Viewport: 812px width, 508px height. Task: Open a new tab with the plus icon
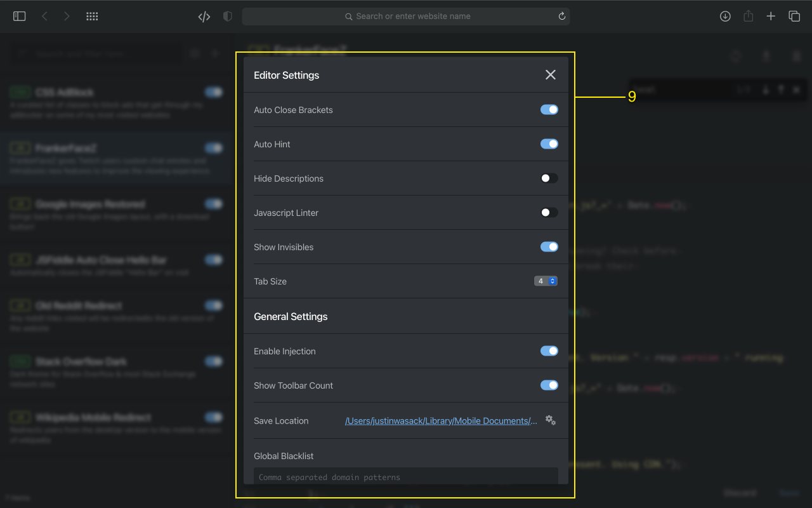[x=771, y=16]
